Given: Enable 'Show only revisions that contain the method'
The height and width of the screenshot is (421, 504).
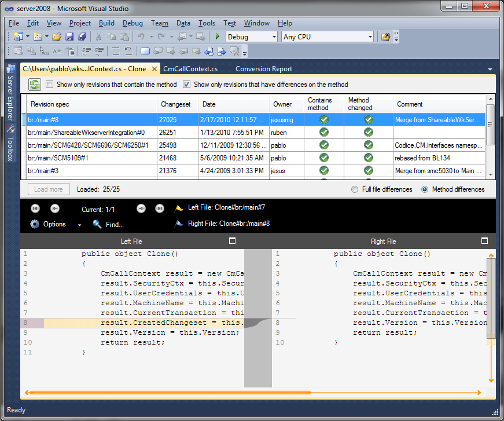Looking at the screenshot, I should 50,84.
